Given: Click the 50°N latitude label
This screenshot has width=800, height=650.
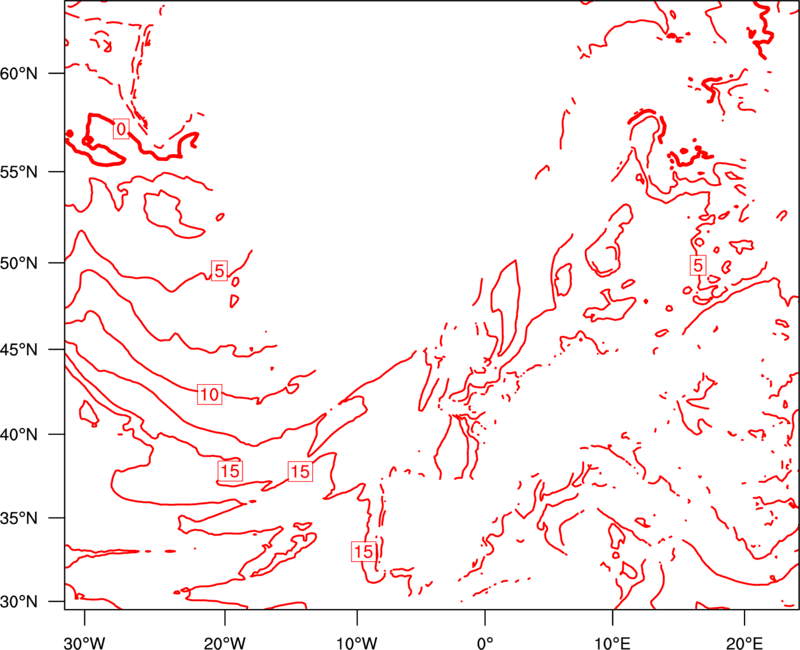Looking at the screenshot, I should tap(19, 263).
